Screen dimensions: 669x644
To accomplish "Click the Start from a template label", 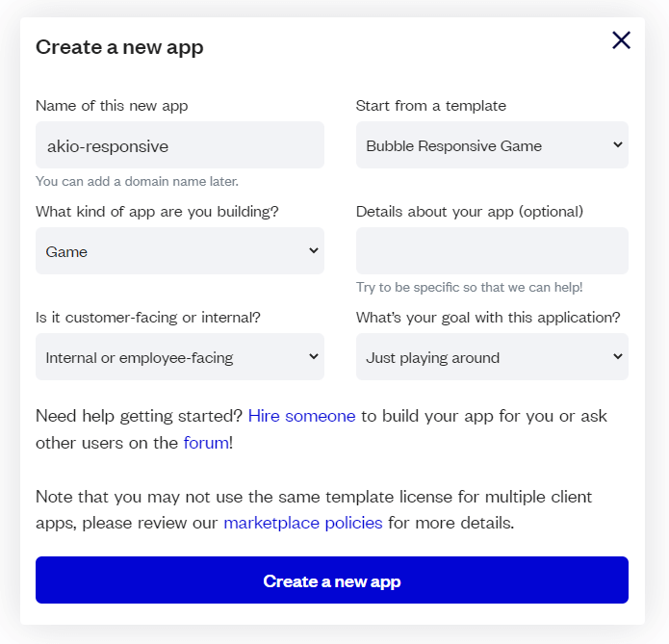I will click(430, 106).
